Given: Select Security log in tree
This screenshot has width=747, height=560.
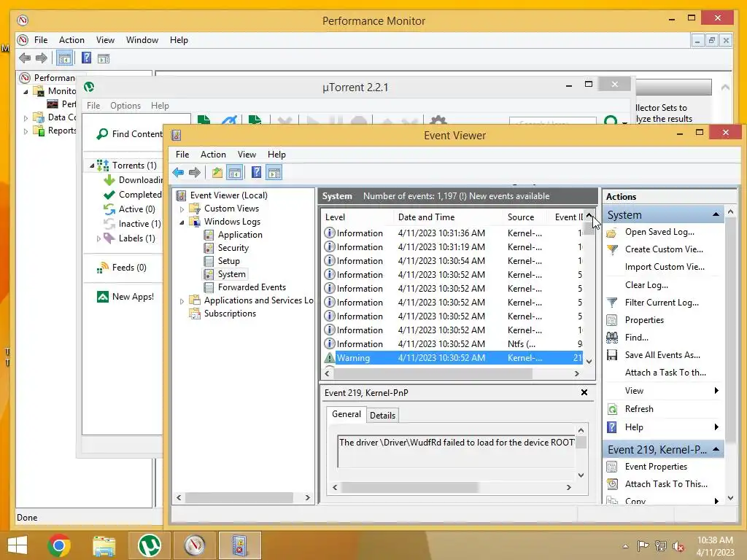Looking at the screenshot, I should [x=233, y=248].
